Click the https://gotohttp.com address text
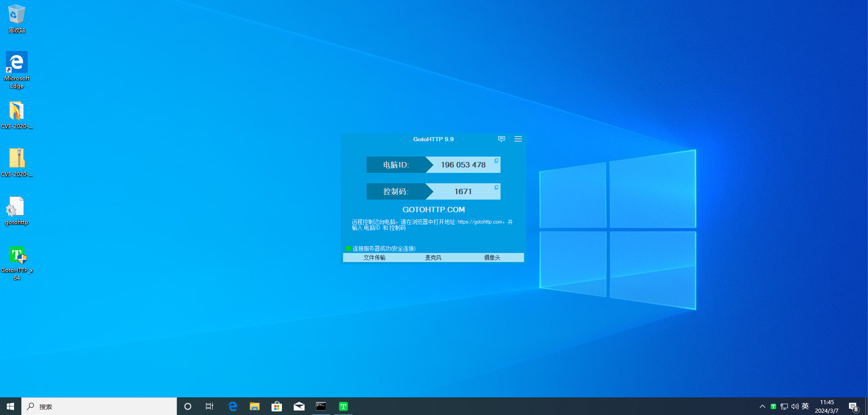 click(480, 222)
